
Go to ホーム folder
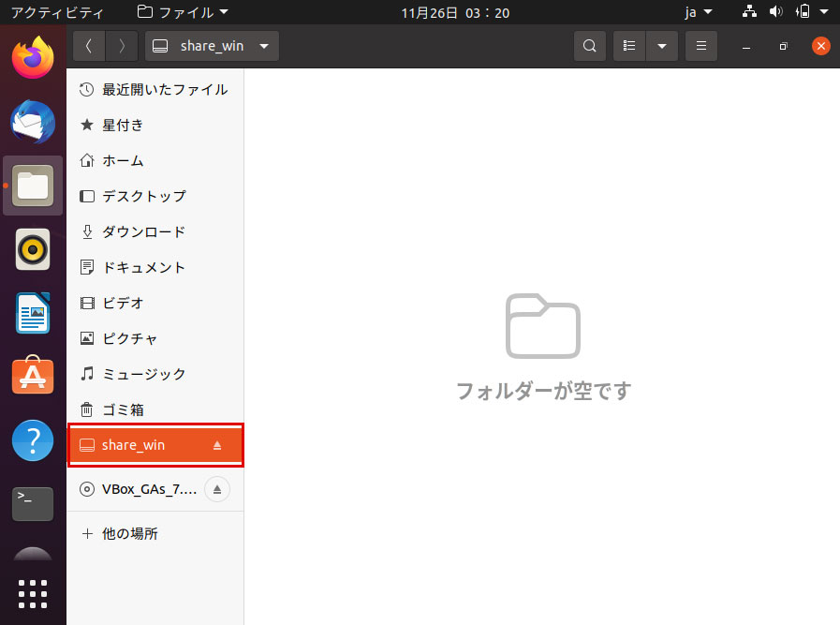[x=155, y=160]
